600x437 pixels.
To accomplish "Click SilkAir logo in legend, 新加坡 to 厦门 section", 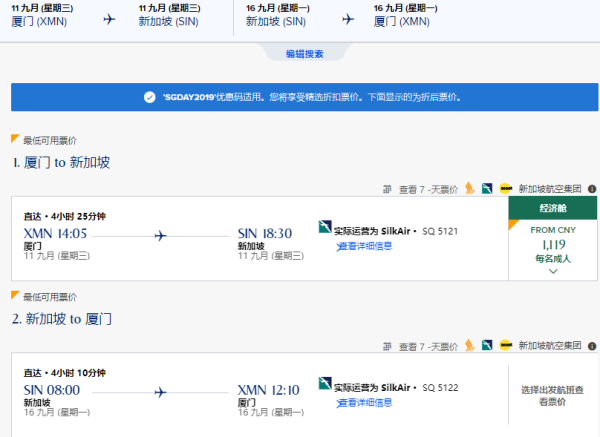I will (487, 345).
